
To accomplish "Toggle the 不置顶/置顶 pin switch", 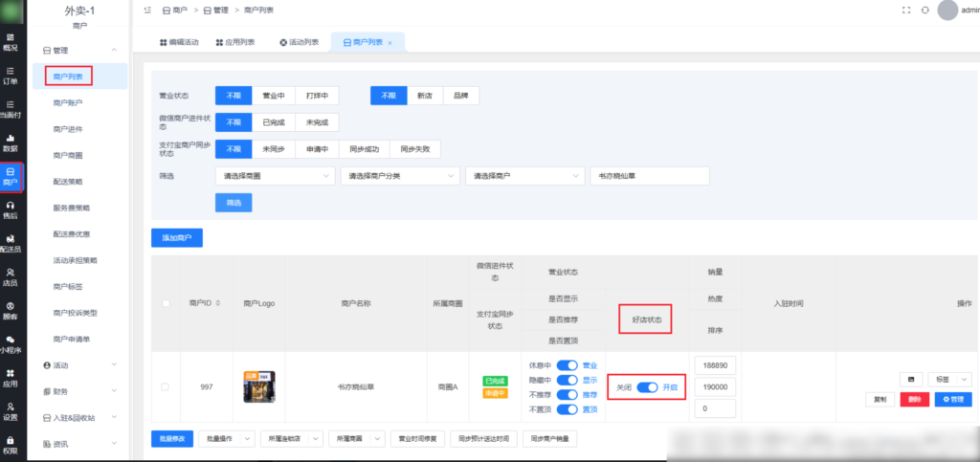I will click(567, 409).
